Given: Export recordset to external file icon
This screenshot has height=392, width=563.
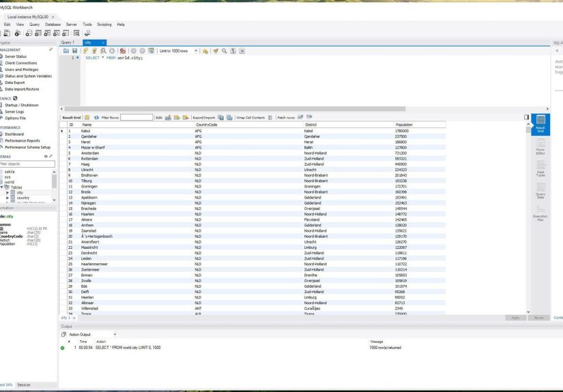Looking at the screenshot, I should tap(221, 117).
